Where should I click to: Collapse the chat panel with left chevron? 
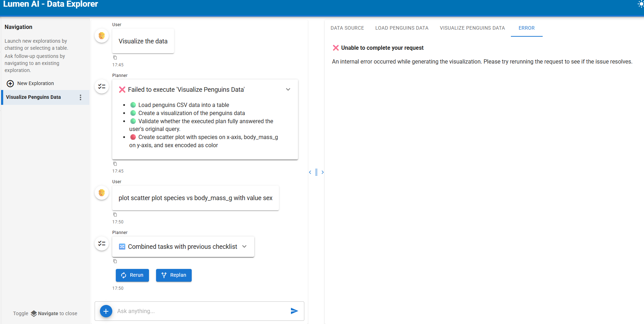tap(310, 172)
